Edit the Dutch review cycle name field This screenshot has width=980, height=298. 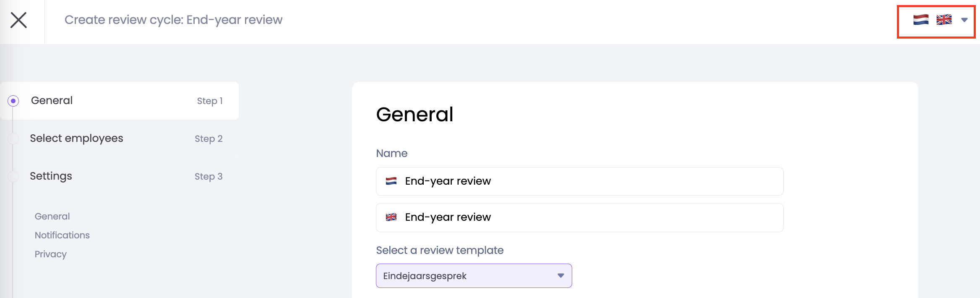click(x=587, y=181)
